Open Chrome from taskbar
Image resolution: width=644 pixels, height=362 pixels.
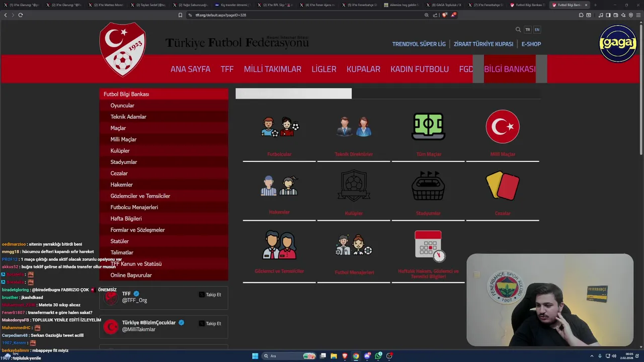[x=356, y=356]
